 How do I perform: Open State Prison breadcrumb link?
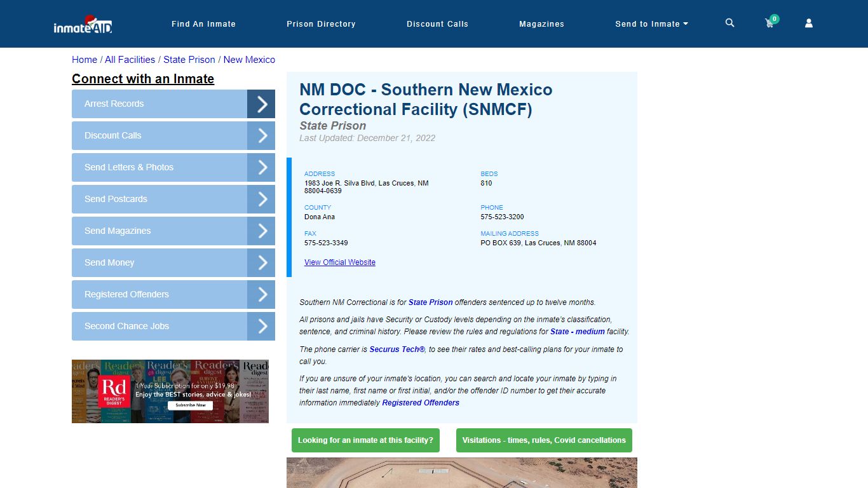(189, 60)
